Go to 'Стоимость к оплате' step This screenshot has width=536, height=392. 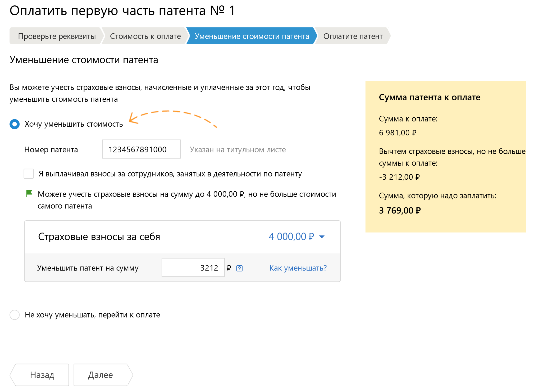click(145, 36)
